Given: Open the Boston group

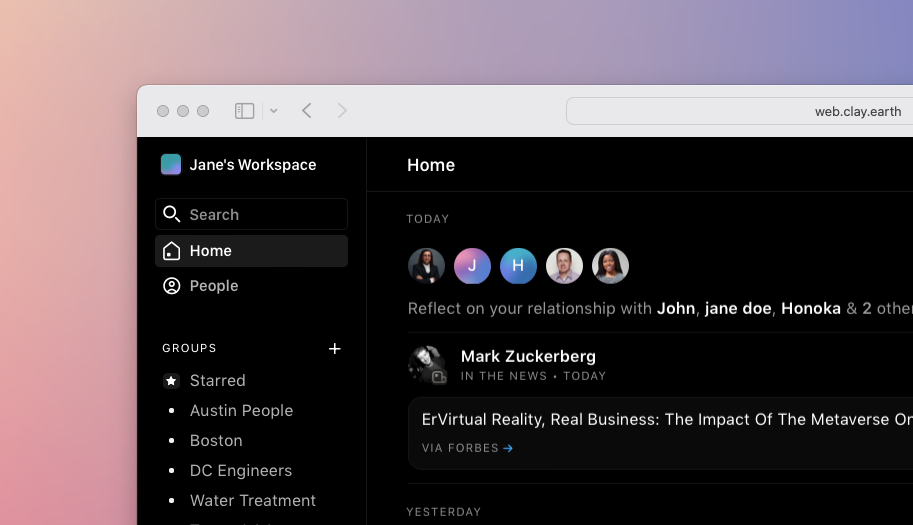Looking at the screenshot, I should (216, 441).
